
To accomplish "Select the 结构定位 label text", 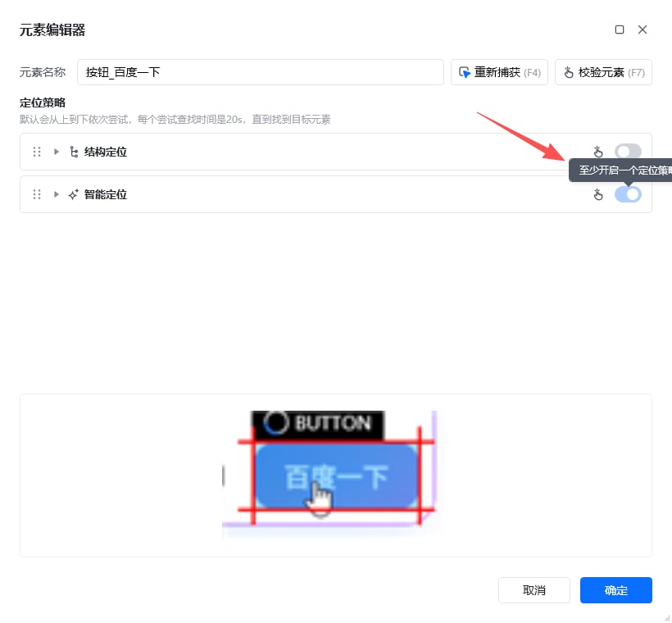I will [106, 152].
